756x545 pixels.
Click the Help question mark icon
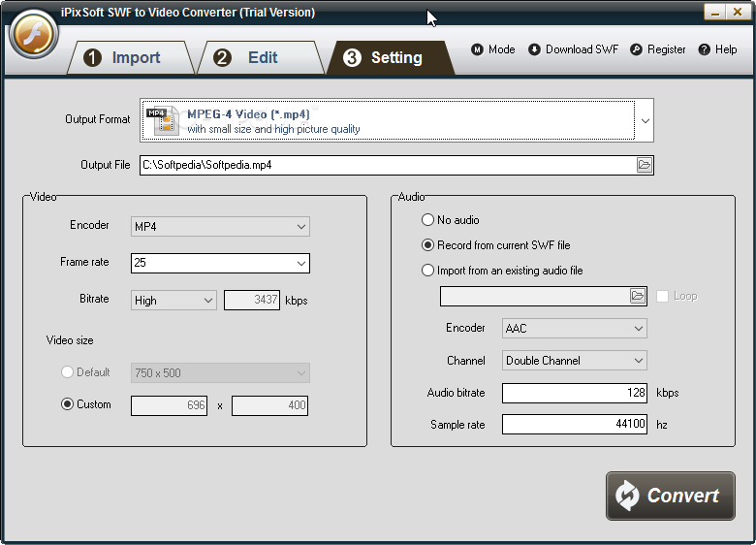click(x=704, y=49)
